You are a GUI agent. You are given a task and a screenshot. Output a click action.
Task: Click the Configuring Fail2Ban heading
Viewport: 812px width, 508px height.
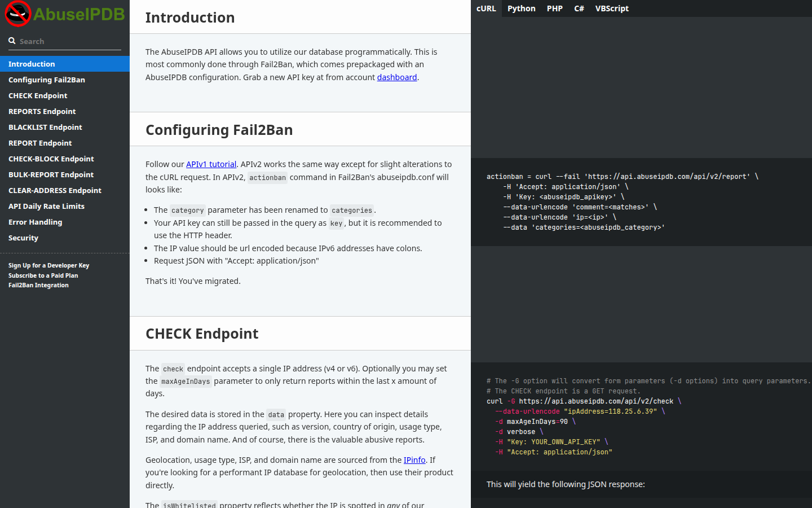[x=219, y=130]
